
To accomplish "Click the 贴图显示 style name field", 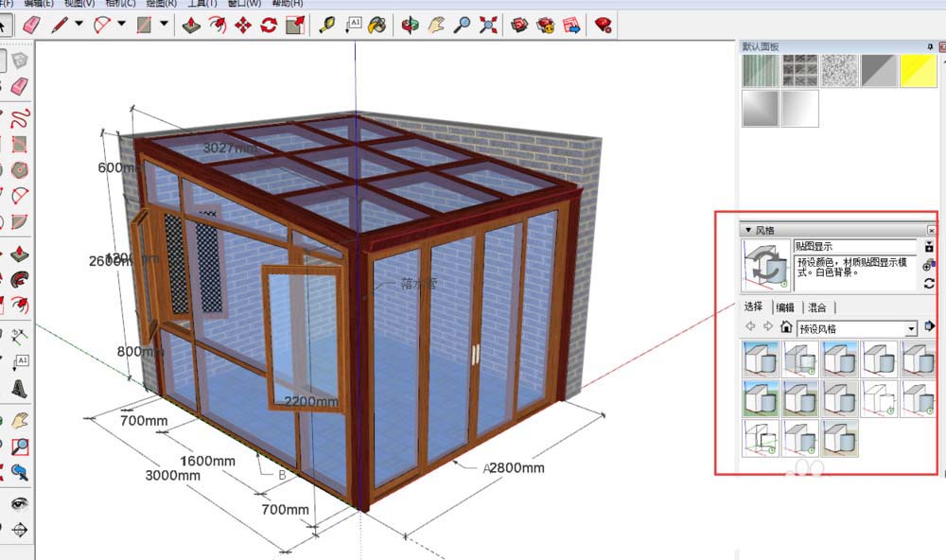I will point(855,246).
